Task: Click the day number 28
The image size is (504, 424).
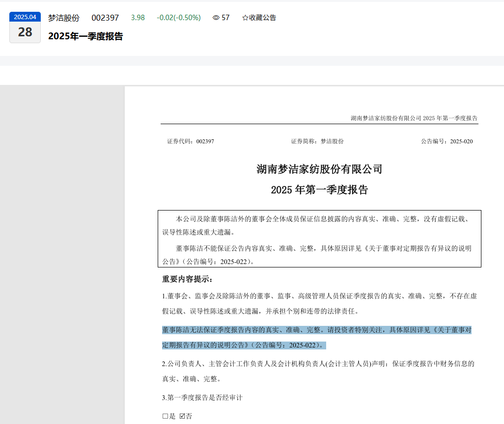Action: point(25,32)
